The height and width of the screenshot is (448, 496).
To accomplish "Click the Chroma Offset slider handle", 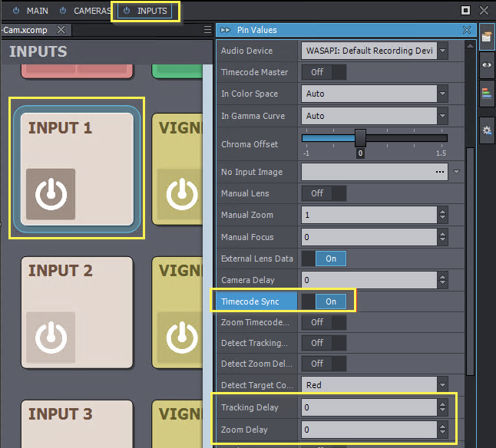I will 360,138.
